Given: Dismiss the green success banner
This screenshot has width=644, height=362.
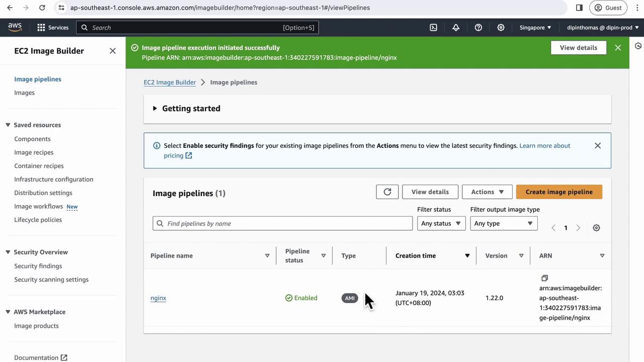Looking at the screenshot, I should tap(618, 48).
